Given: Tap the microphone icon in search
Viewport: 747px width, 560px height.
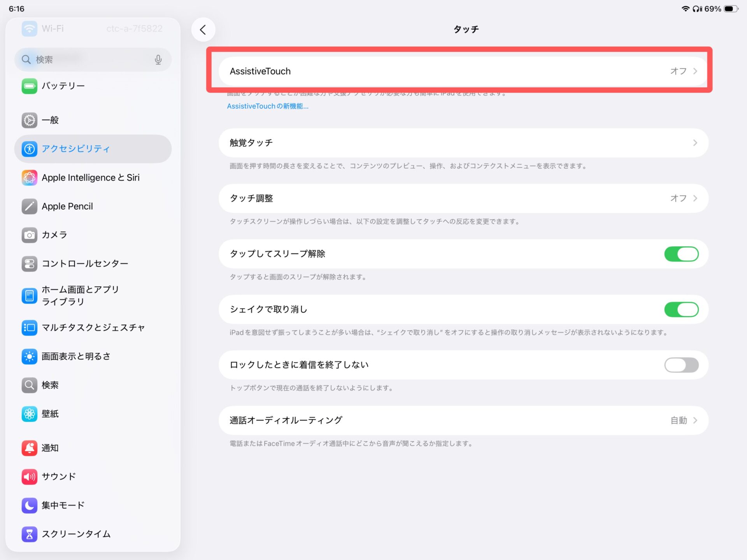Looking at the screenshot, I should click(x=158, y=59).
